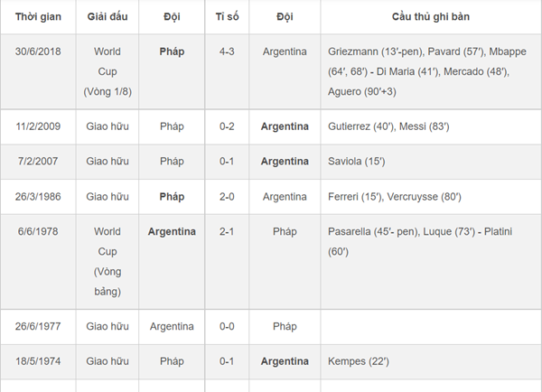Select the 30/6/2018 date cell
Image resolution: width=542 pixels, height=392 pixels.
38,52
